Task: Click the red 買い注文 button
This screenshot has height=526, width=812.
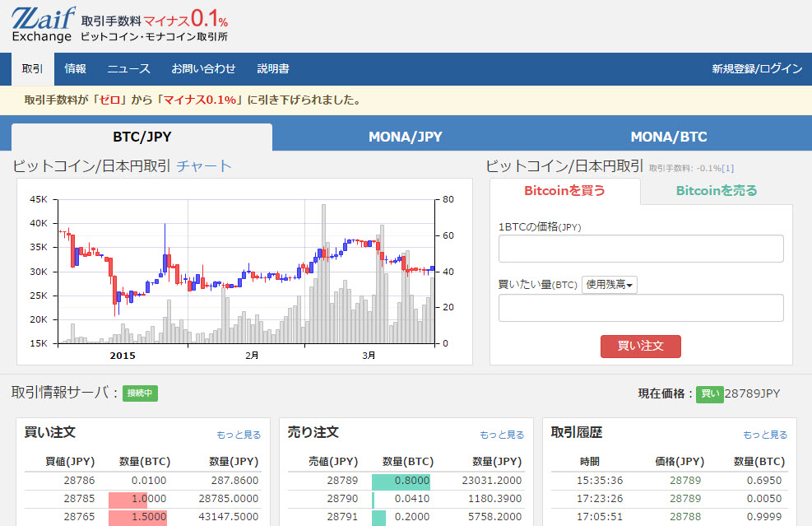Action: tap(641, 347)
